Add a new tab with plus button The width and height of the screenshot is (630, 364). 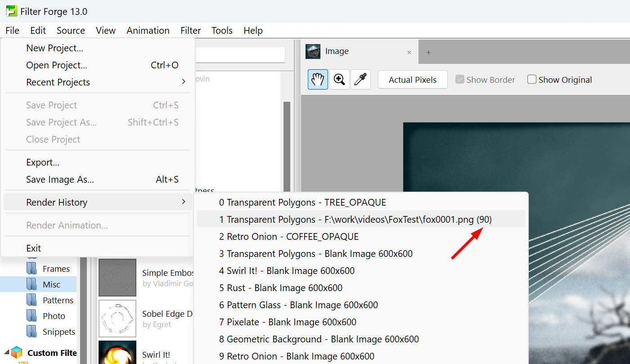428,52
